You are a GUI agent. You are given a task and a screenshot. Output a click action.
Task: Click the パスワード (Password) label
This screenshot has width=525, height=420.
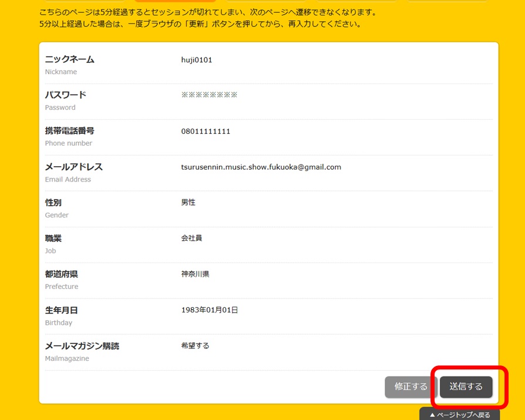pos(65,95)
